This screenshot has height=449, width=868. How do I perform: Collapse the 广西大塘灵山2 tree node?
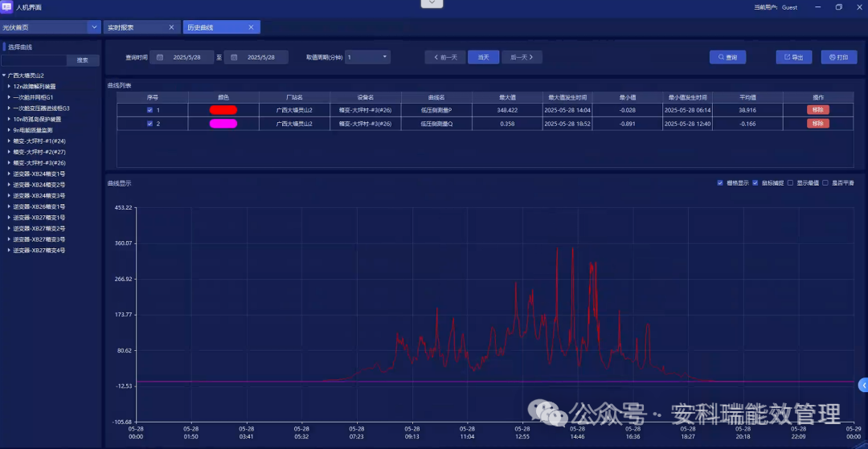[x=4, y=76]
